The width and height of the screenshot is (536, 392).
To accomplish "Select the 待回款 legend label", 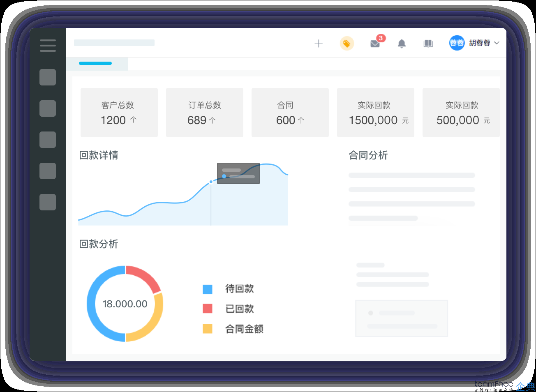I will click(x=240, y=289).
